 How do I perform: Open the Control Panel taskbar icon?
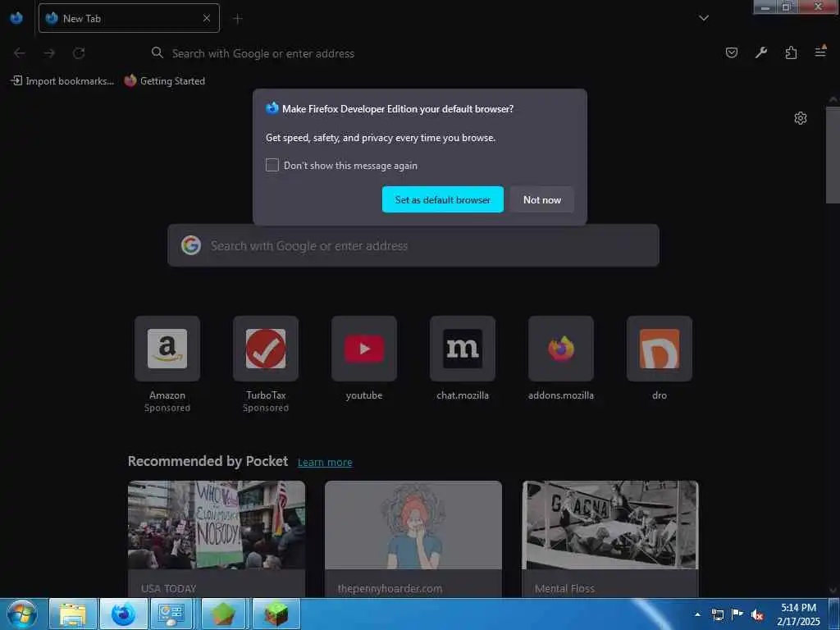tap(171, 614)
